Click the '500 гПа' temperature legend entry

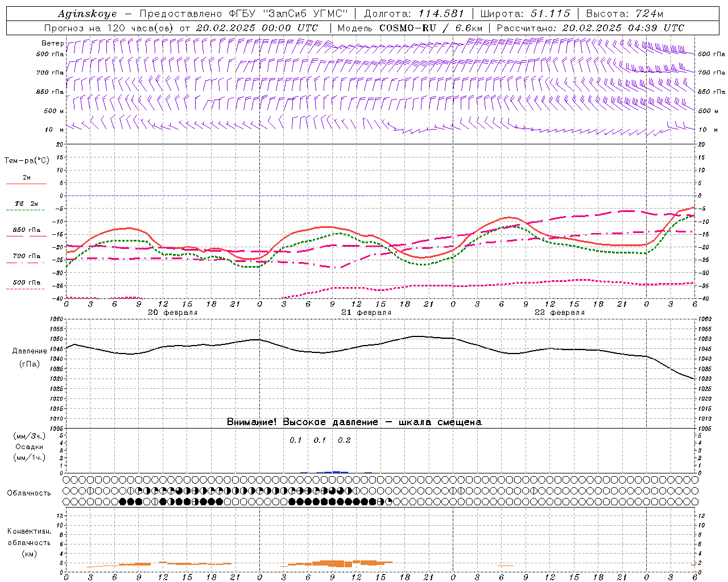point(27,282)
